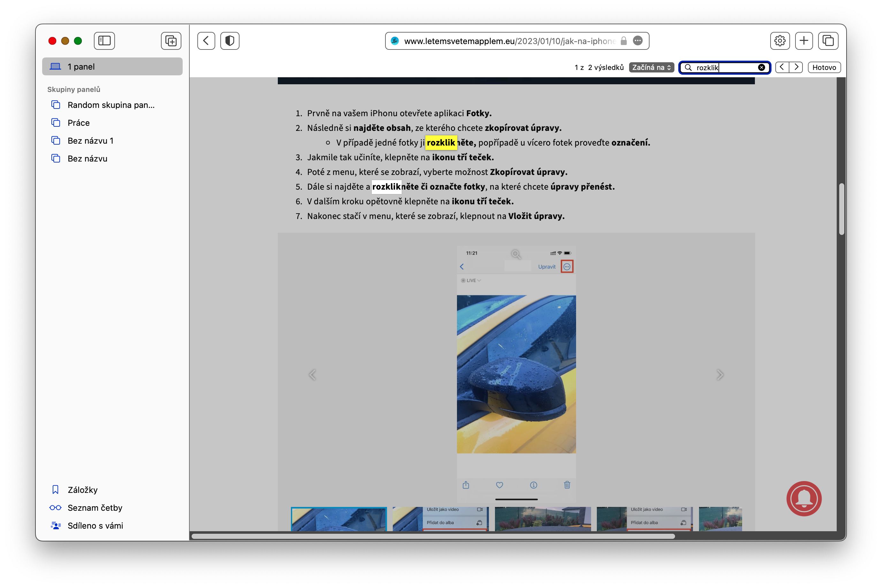Show next gallery image with right chevron
This screenshot has height=588, width=882.
pos(719,375)
